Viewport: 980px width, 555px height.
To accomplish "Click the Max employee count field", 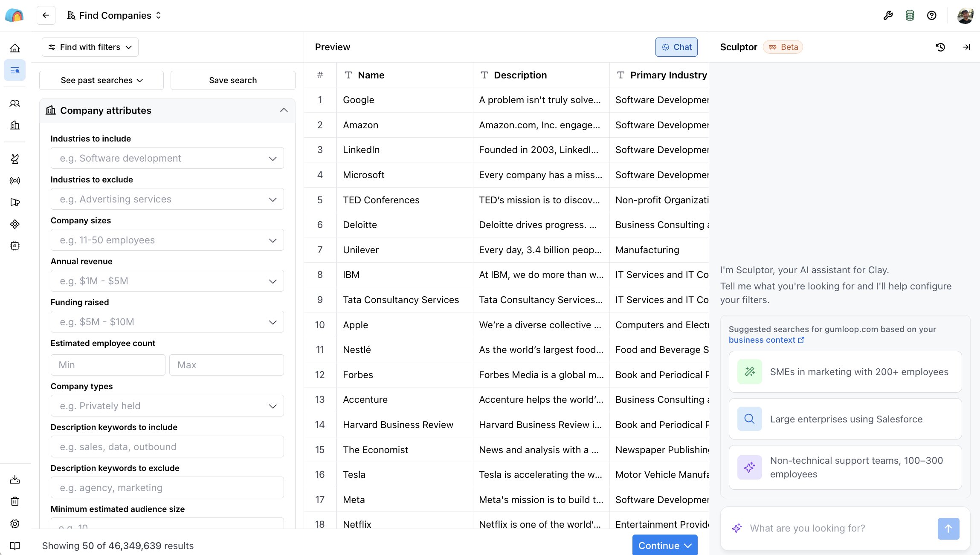I will [226, 365].
